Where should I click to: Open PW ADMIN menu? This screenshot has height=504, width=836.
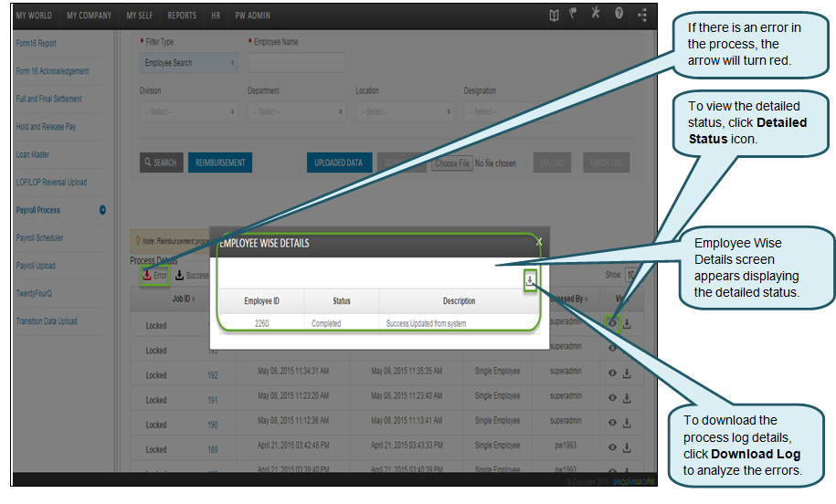pyautogui.click(x=253, y=16)
